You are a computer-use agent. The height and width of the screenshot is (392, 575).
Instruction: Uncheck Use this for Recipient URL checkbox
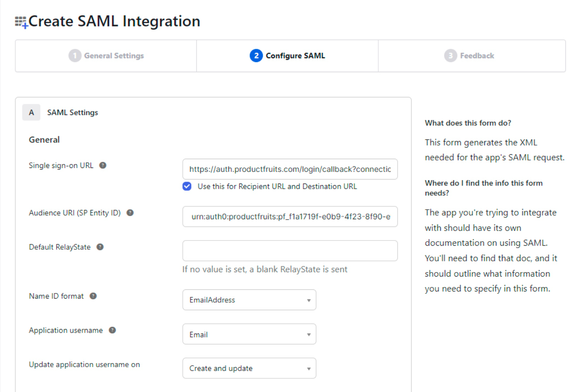[187, 186]
